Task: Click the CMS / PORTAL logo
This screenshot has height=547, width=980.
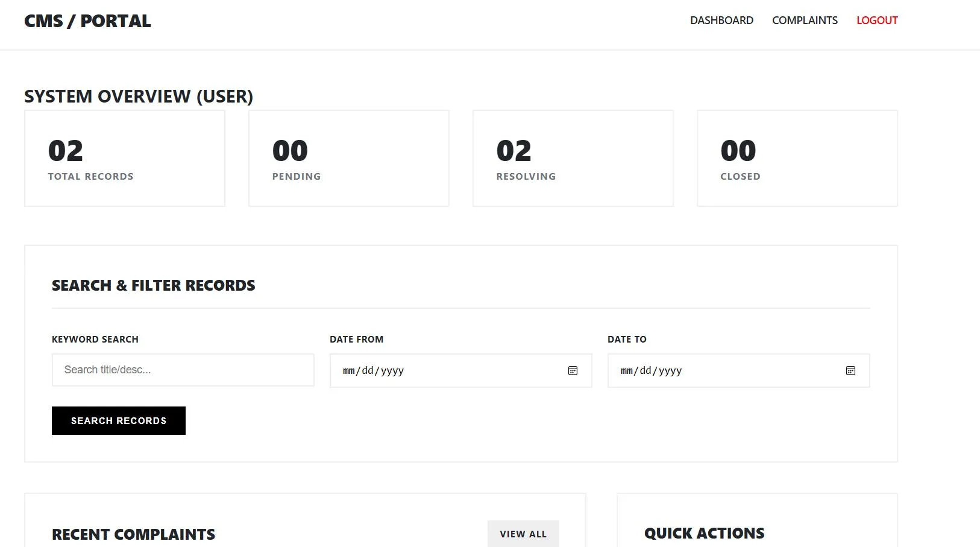Action: pyautogui.click(x=87, y=21)
